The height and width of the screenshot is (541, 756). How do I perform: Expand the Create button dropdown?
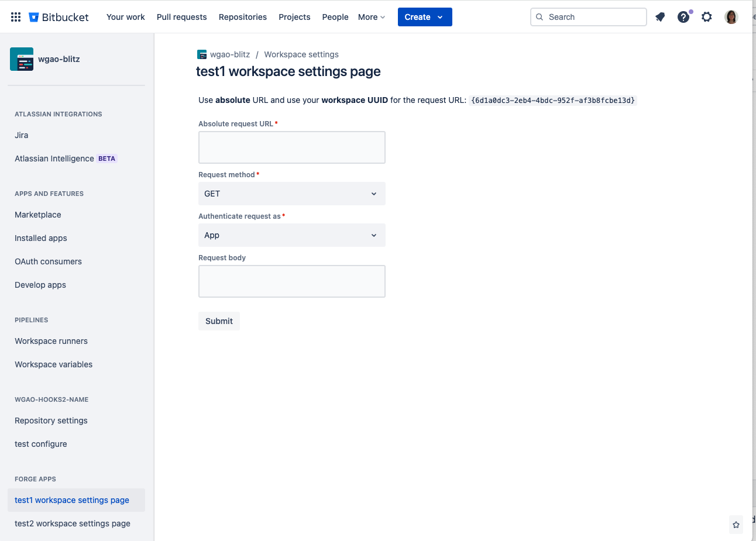point(439,17)
